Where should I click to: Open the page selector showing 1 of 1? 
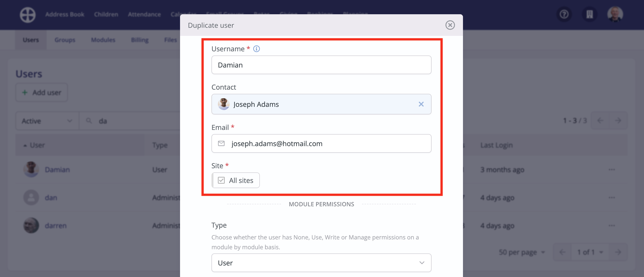[589, 252]
